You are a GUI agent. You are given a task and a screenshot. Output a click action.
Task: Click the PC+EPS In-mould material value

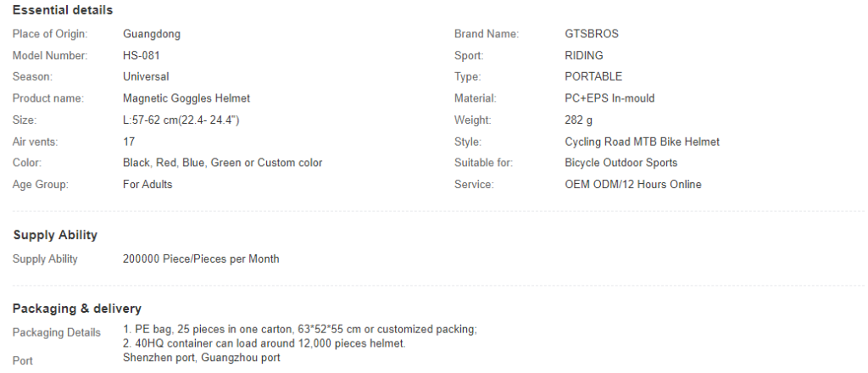click(x=609, y=98)
